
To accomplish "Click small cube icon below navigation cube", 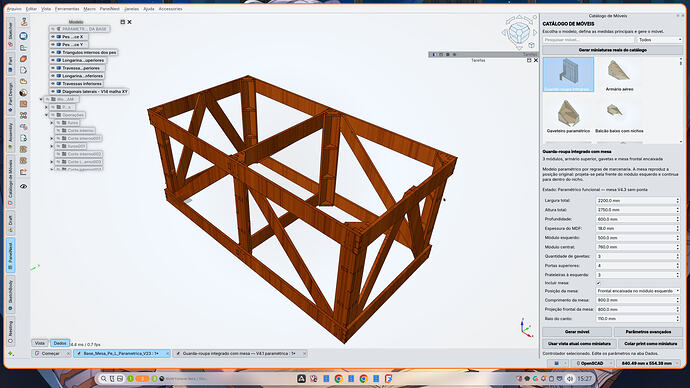I will [x=532, y=45].
